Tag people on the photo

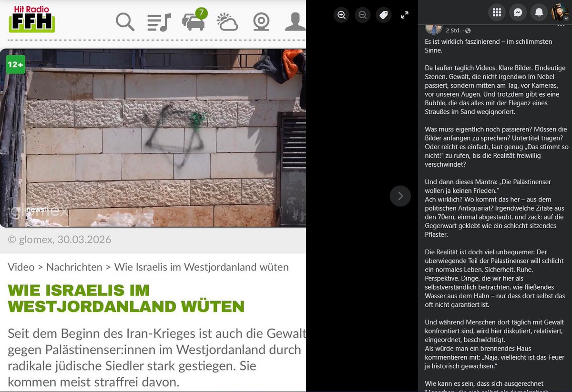384,15
